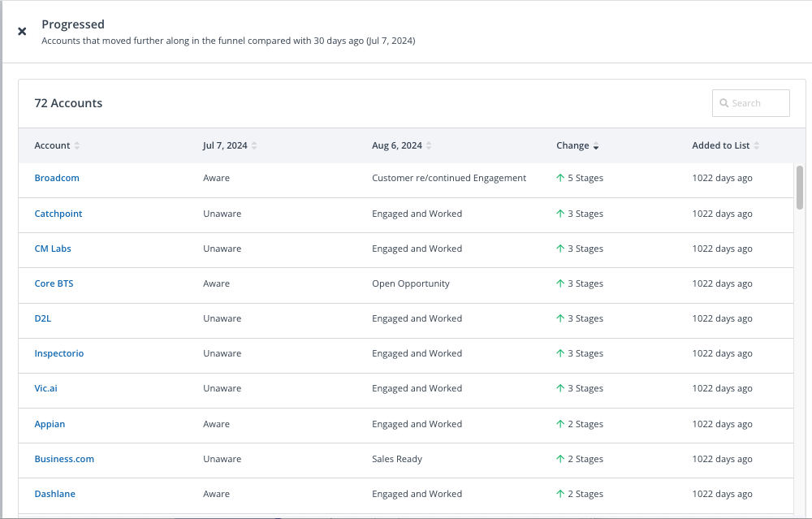Image resolution: width=812 pixels, height=519 pixels.
Task: Click the search magnifier icon
Action: tap(723, 103)
